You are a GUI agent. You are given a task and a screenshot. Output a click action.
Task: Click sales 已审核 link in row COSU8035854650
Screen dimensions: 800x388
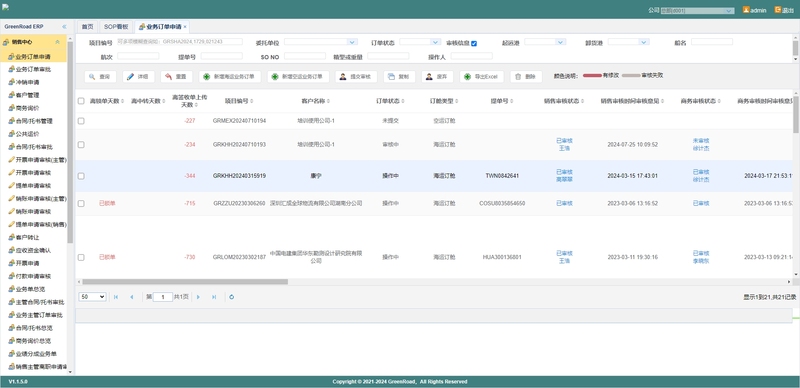pyautogui.click(x=564, y=203)
